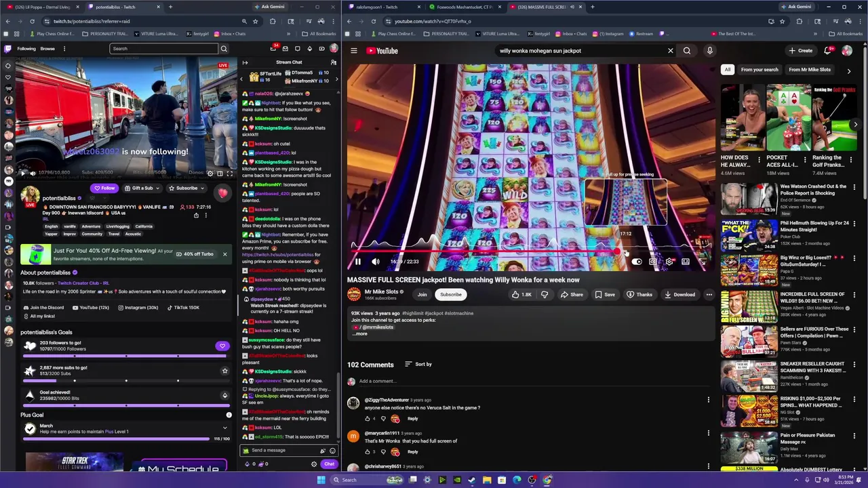
Task: Open YouTube comments Sort by menu
Action: click(418, 365)
